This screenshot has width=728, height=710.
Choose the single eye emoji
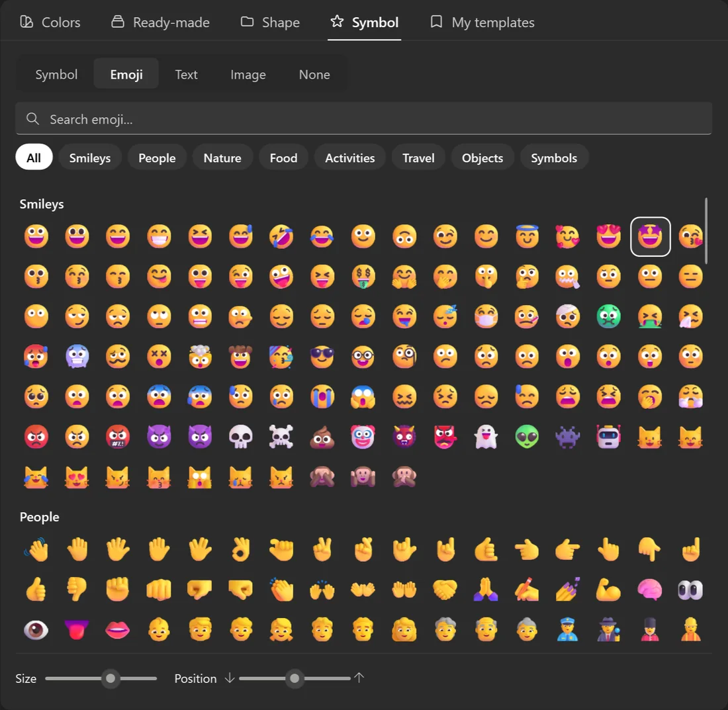[x=36, y=630]
